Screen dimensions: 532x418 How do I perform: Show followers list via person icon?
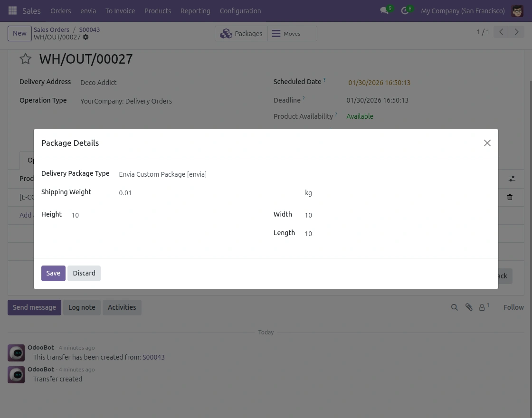pos(482,307)
